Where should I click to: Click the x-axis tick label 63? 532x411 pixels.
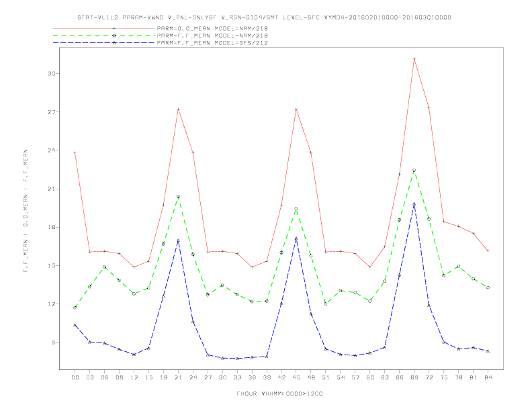385,377
